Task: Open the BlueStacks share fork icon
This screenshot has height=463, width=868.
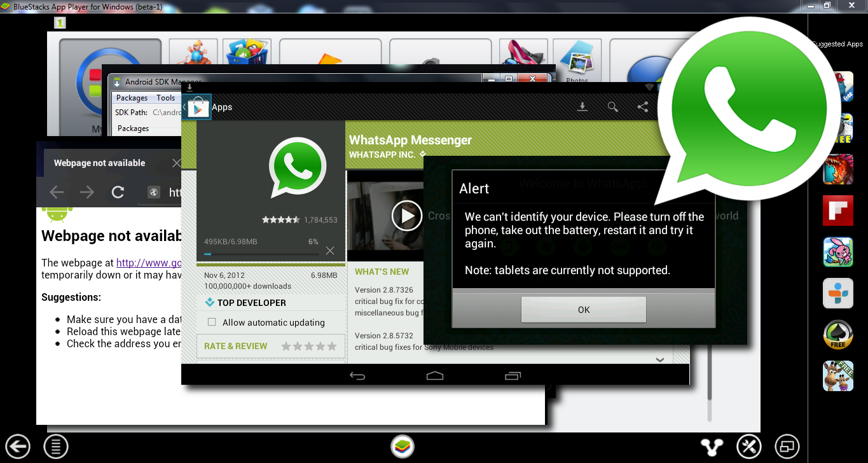Action: pos(712,446)
